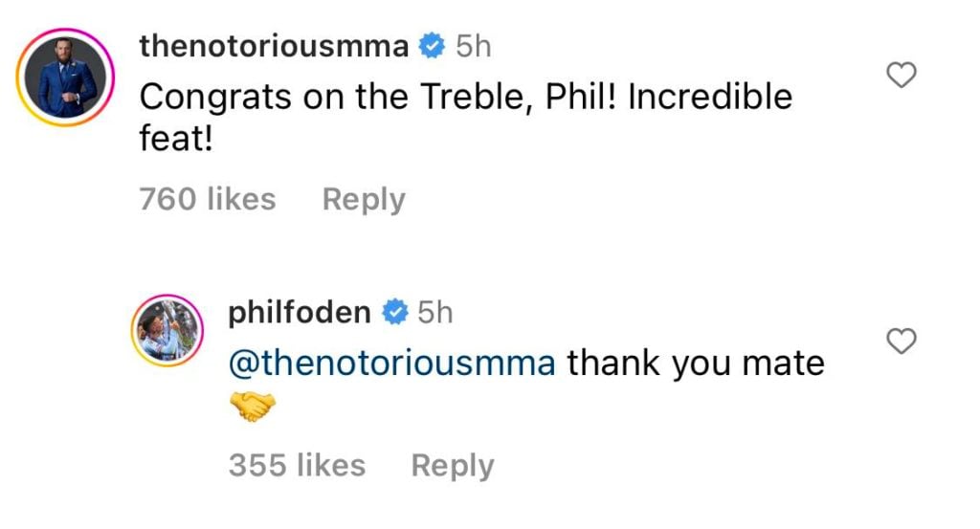The width and height of the screenshot is (980, 529).
Task: Click the 5h timestamp beside thenotoriousmma
Action: pyautogui.click(x=473, y=47)
